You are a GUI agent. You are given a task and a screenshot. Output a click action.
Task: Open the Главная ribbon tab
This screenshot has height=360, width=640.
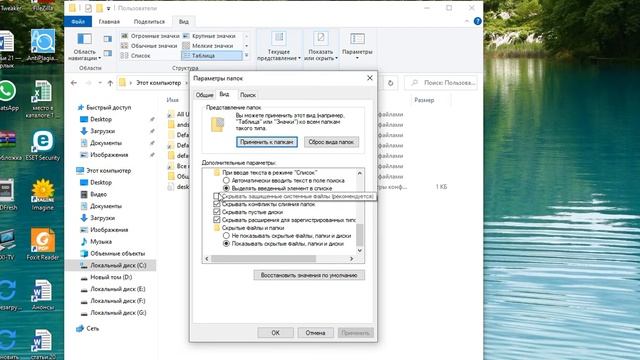coord(109,22)
